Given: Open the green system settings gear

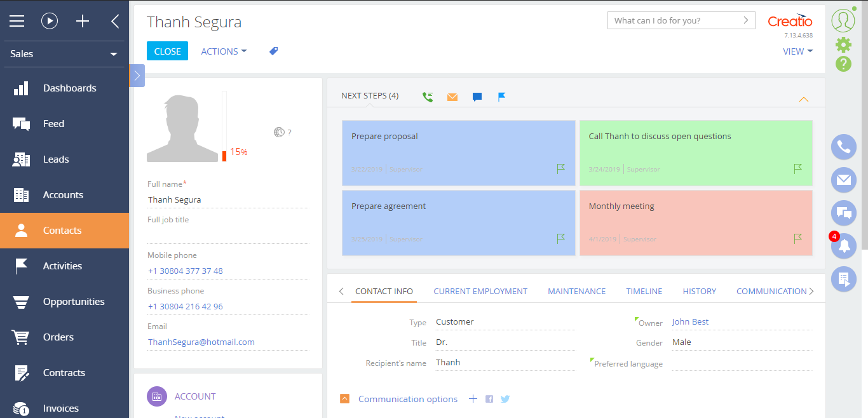Looking at the screenshot, I should (x=843, y=44).
